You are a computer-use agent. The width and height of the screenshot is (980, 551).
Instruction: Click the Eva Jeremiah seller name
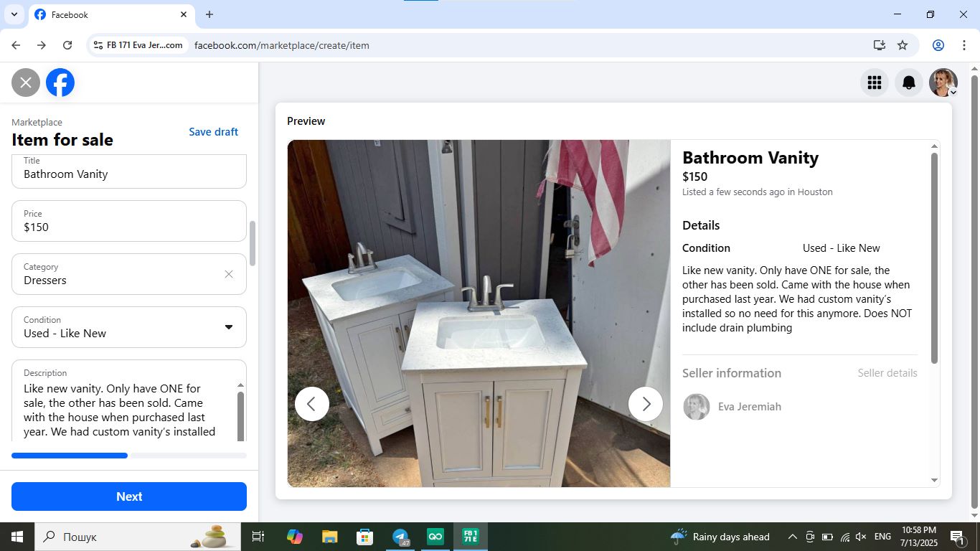click(x=750, y=407)
